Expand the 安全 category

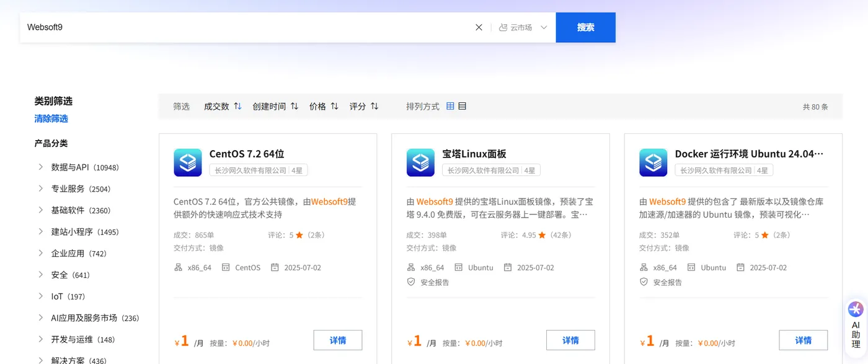[x=40, y=275]
